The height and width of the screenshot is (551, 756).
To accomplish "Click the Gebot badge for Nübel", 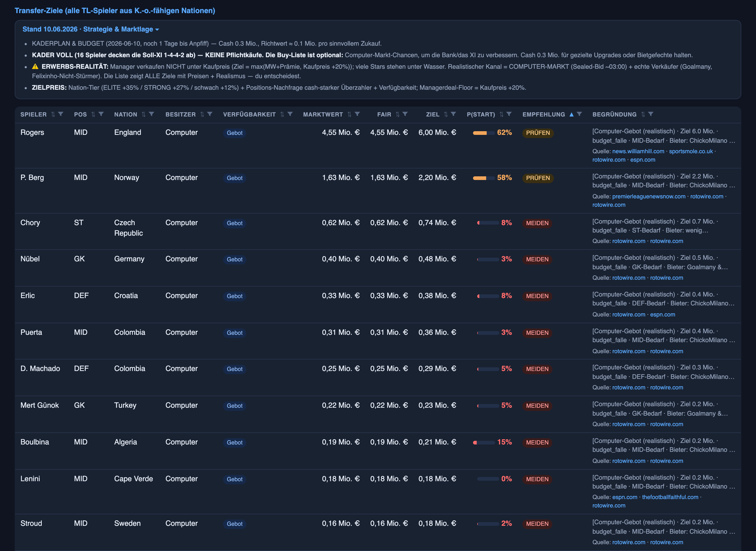I will click(234, 259).
